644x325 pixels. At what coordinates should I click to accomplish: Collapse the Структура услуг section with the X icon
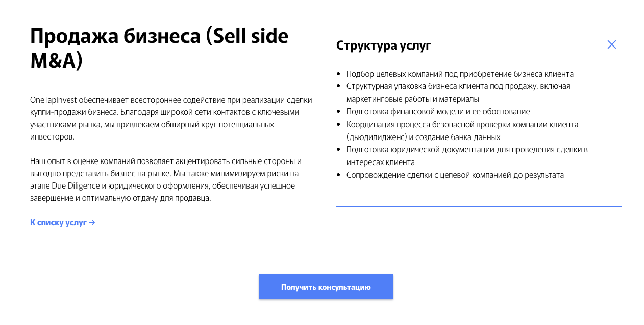pyautogui.click(x=611, y=44)
